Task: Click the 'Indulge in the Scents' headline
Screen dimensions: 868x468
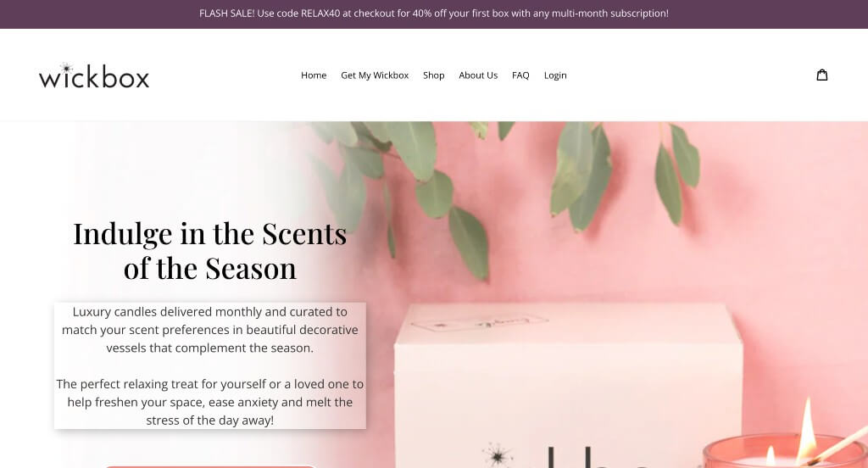Action: 210,251
